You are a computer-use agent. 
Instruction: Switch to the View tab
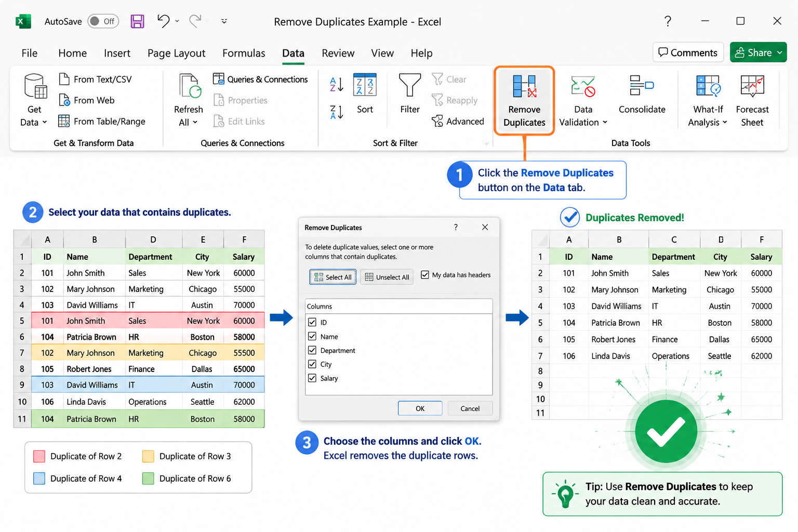pyautogui.click(x=382, y=53)
